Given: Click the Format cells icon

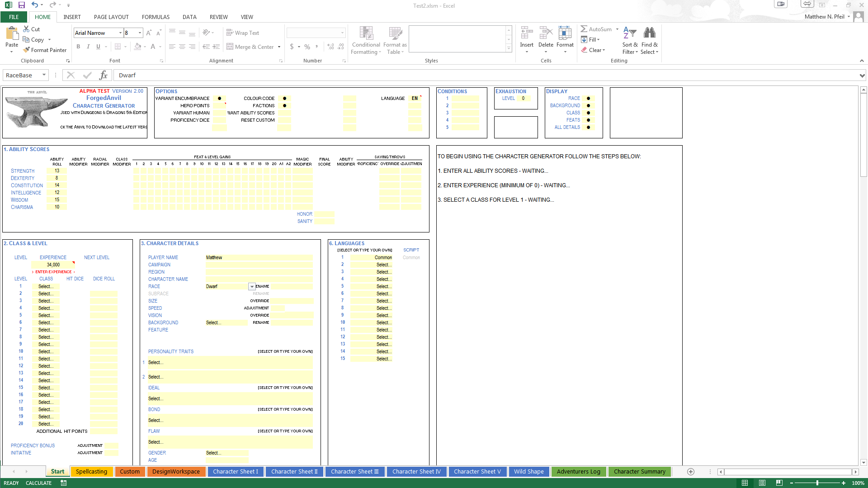Looking at the screenshot, I should (565, 33).
